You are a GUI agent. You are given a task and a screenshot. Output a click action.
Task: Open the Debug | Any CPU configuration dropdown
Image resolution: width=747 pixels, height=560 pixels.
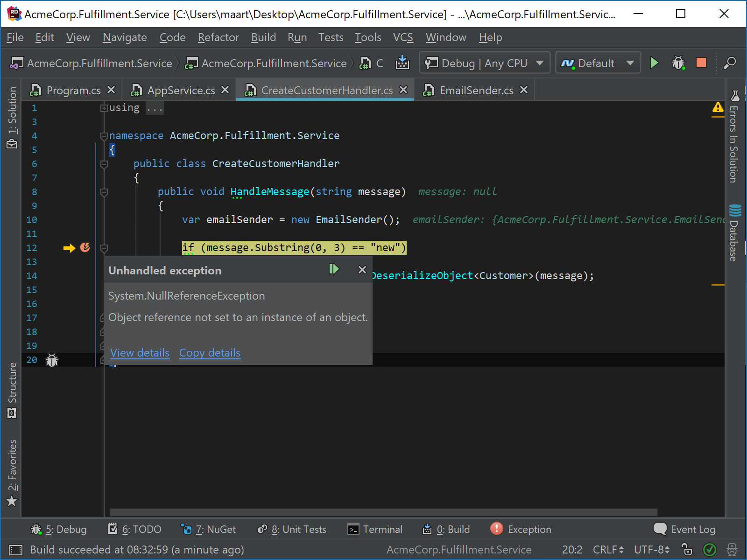(485, 63)
